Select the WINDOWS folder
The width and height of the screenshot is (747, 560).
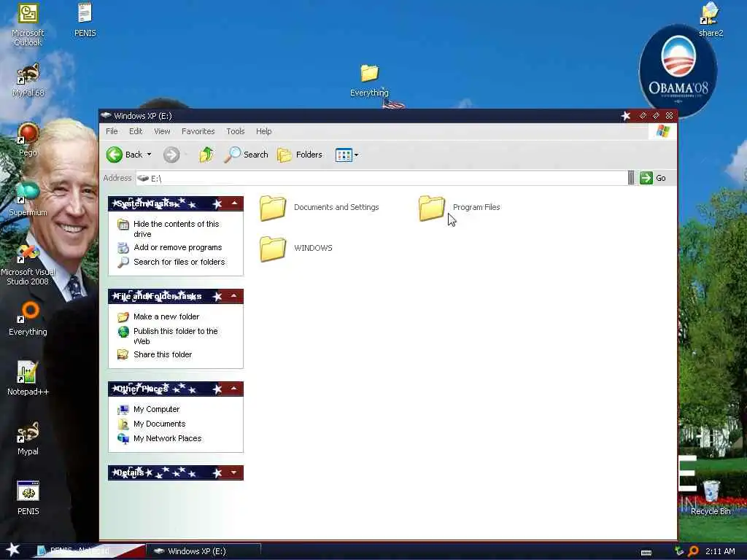(296, 248)
